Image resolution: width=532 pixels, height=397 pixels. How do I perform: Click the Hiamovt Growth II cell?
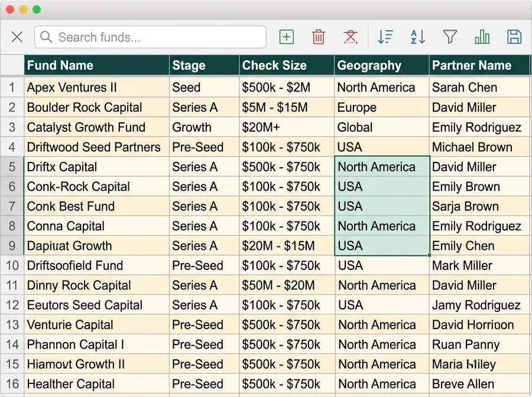click(x=97, y=364)
